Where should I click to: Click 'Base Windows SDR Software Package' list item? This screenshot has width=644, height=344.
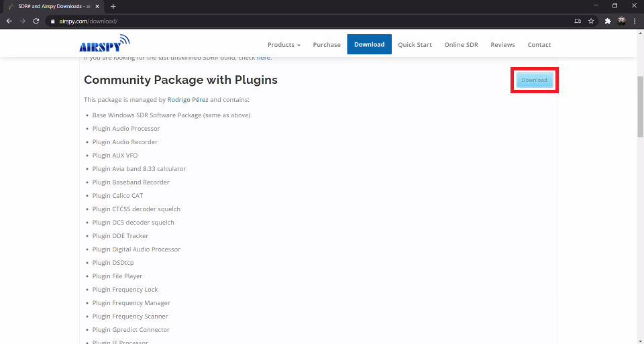click(171, 115)
